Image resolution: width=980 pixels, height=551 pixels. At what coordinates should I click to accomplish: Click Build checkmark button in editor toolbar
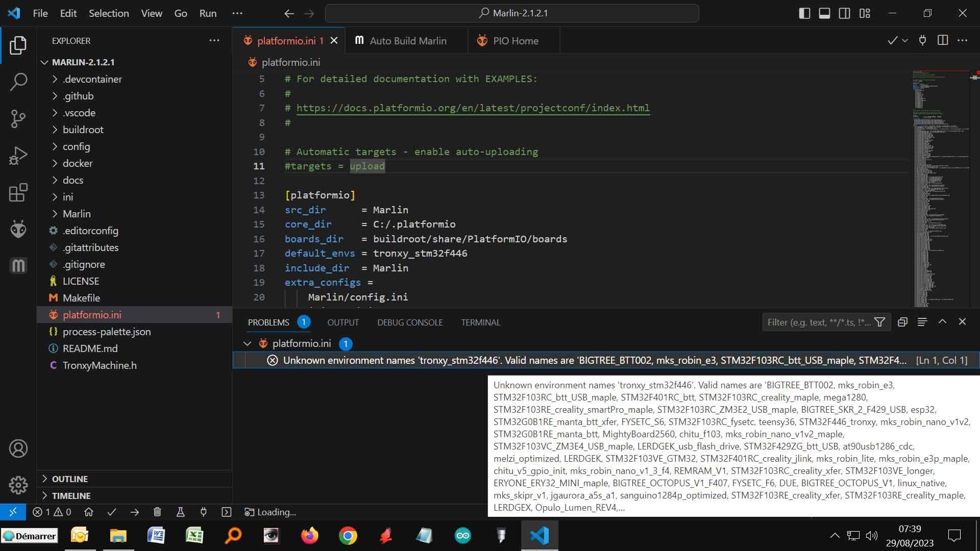(892, 40)
